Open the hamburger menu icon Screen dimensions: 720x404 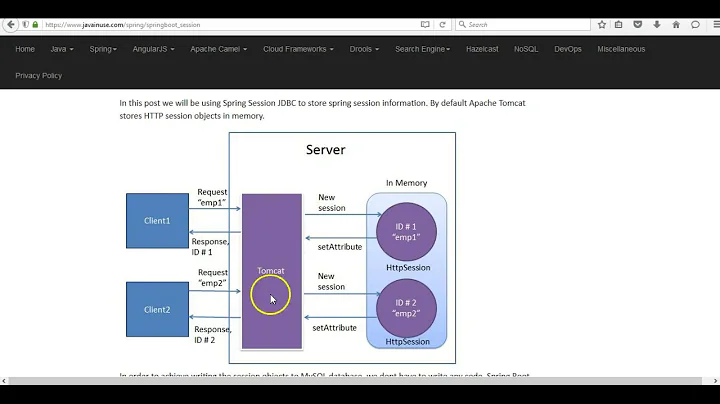coord(716,24)
